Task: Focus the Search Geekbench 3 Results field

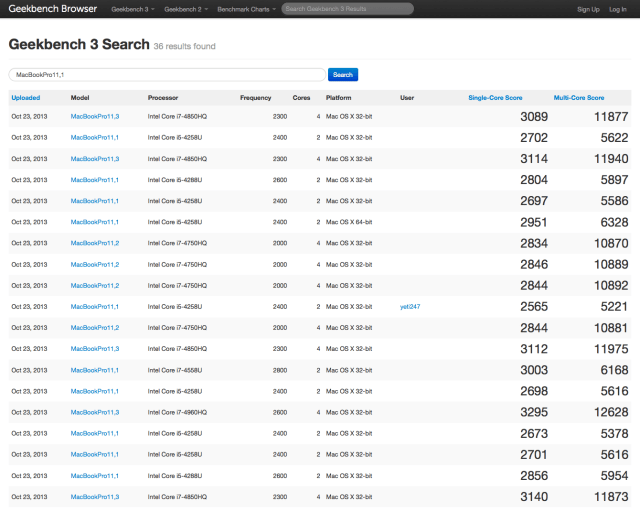Action: click(x=347, y=9)
